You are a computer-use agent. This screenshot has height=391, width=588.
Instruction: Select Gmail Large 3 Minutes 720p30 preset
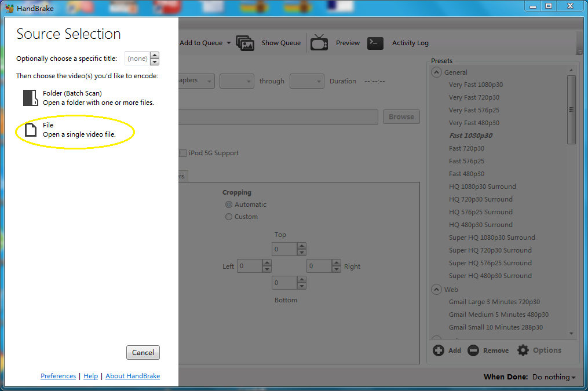point(494,302)
